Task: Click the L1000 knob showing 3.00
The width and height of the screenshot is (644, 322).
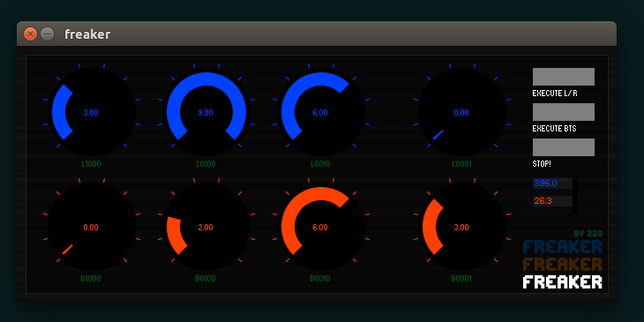Action: pos(91,112)
